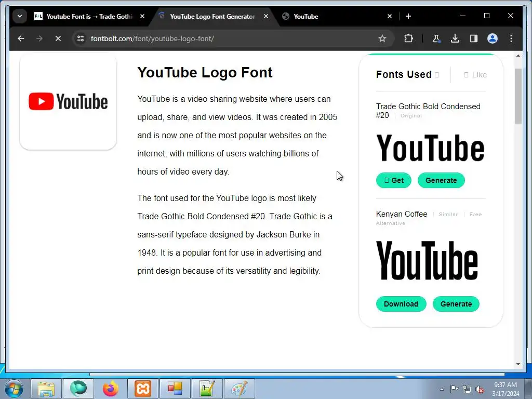Go back to the previous page
The image size is (532, 399).
21,38
